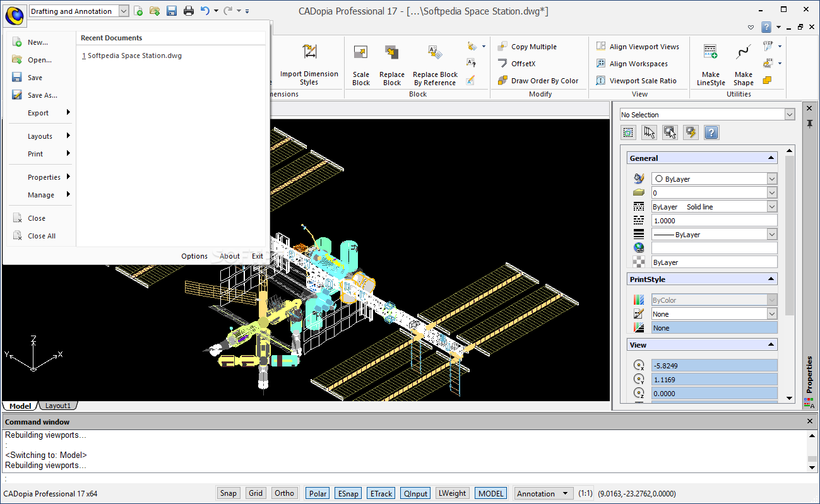820x504 pixels.
Task: Click Viewport Scale Ratio tool
Action: pyautogui.click(x=636, y=81)
